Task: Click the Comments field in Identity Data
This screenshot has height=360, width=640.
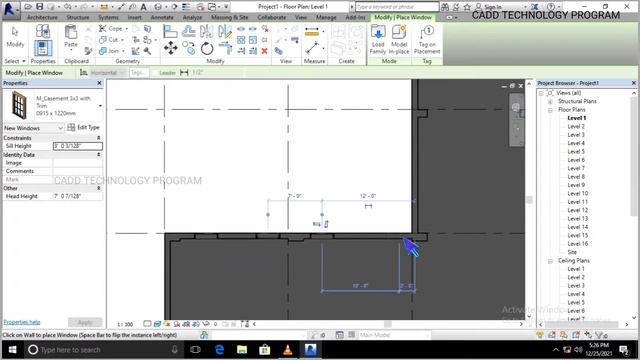Action: click(78, 171)
